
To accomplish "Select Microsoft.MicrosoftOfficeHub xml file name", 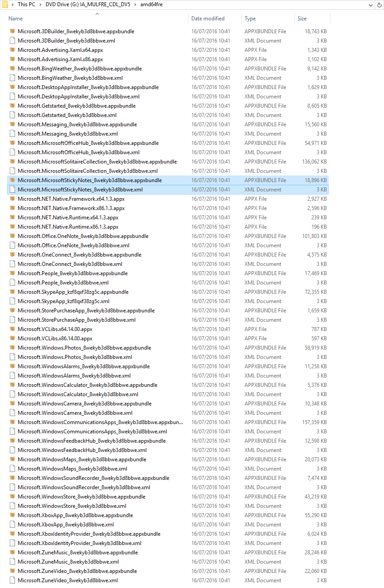I will pos(78,152).
